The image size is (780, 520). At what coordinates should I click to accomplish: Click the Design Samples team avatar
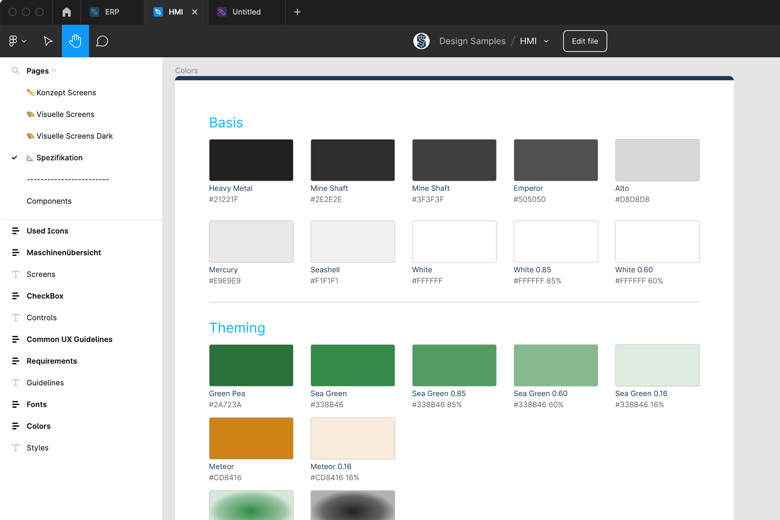pos(421,41)
